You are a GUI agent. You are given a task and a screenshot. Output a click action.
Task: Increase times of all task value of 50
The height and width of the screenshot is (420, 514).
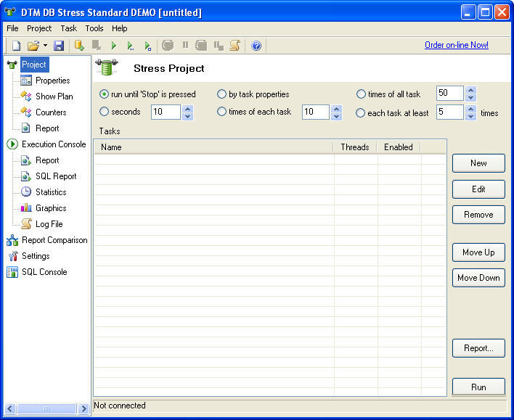(470, 90)
